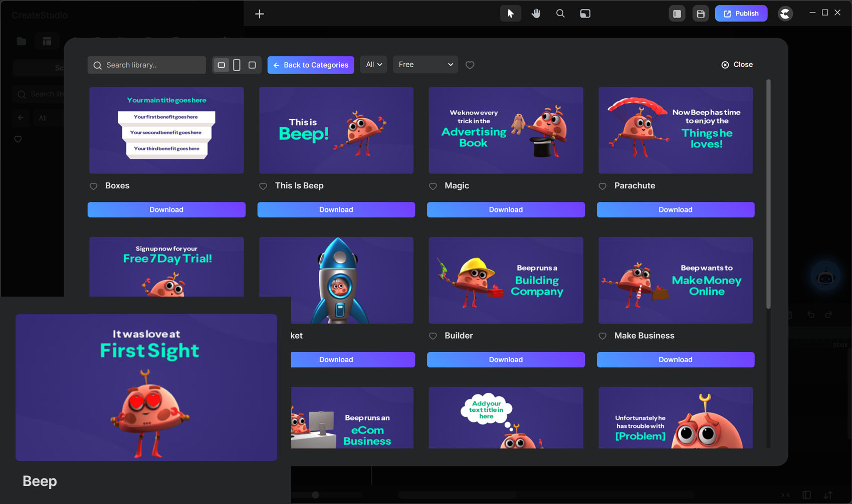Open the aspect ratio canvas icon
This screenshot has width=852, height=504.
585,14
